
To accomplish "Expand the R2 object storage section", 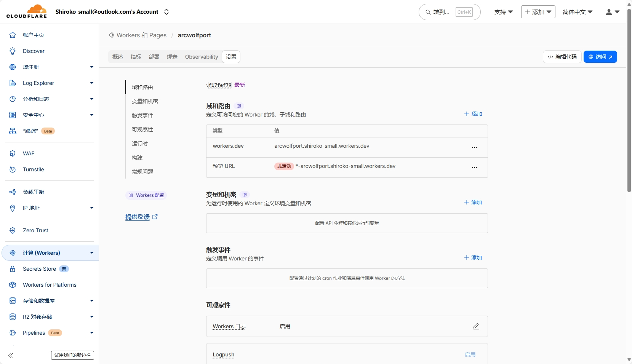I will click(91, 317).
